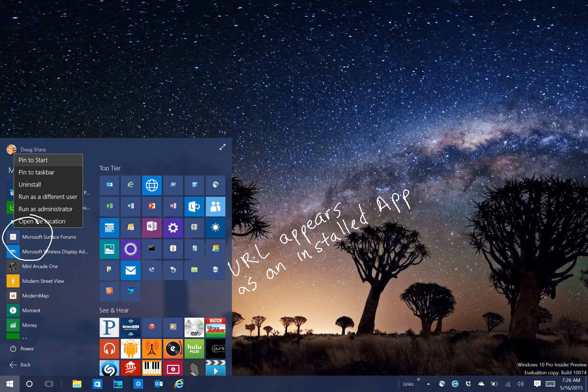588x392 pixels.
Task: Open the Outlook tile in Top Tier
Action: tap(109, 185)
